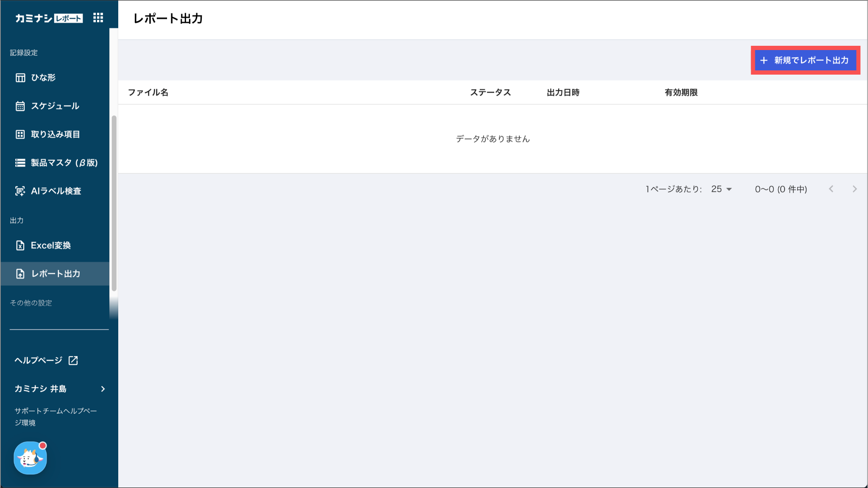Click the 取り込み項目 grid icon

click(x=20, y=134)
